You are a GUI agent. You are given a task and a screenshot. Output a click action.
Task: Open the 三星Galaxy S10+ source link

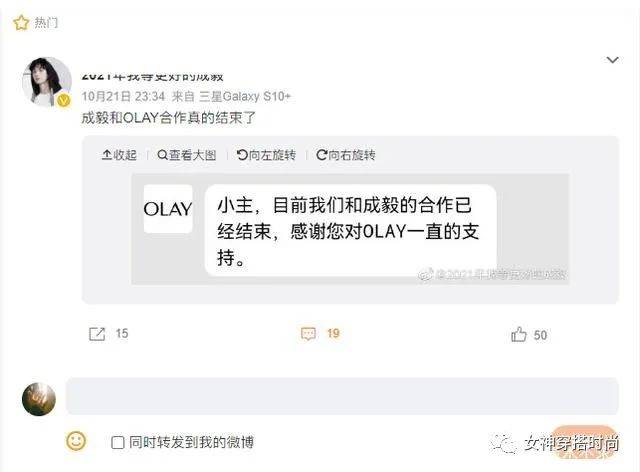245,96
